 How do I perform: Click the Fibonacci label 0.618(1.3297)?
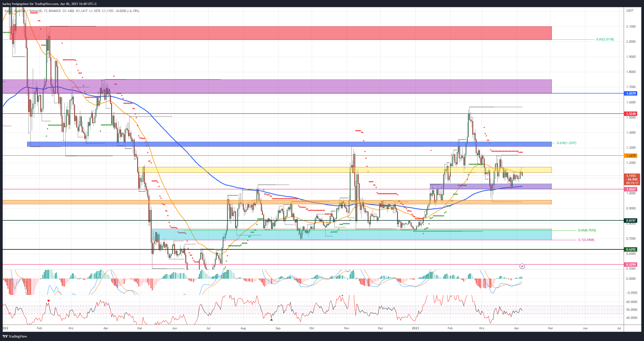click(566, 143)
